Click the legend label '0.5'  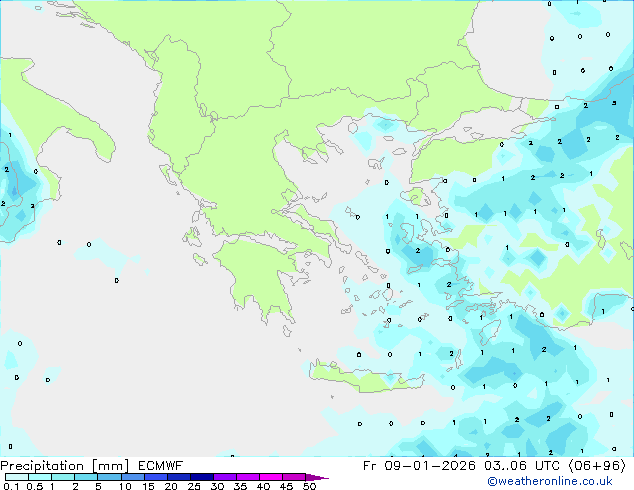pos(35,486)
